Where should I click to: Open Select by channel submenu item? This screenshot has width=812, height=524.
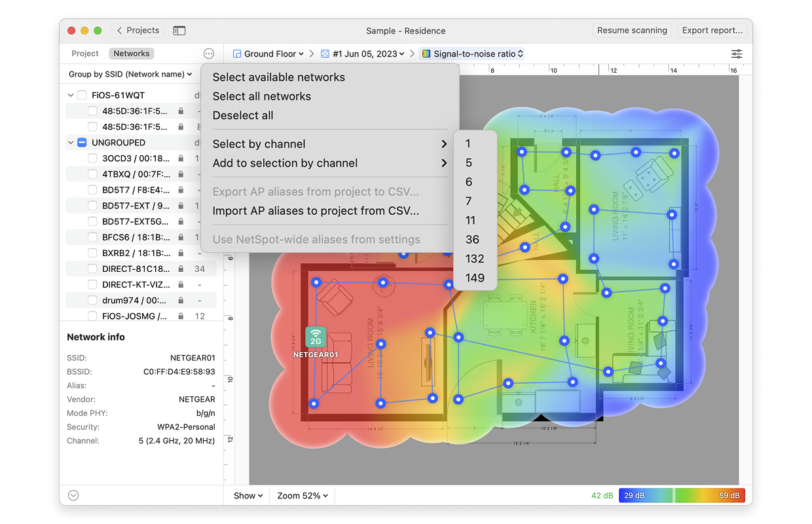pyautogui.click(x=329, y=144)
